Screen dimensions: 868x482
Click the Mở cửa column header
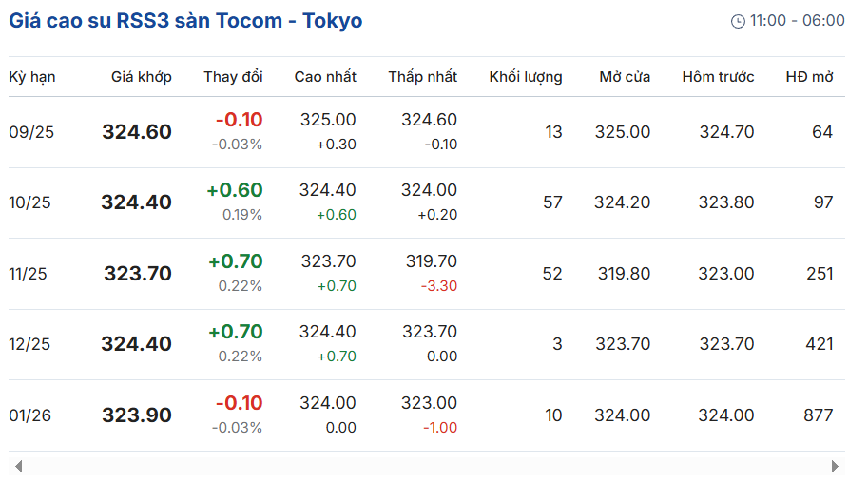click(625, 77)
